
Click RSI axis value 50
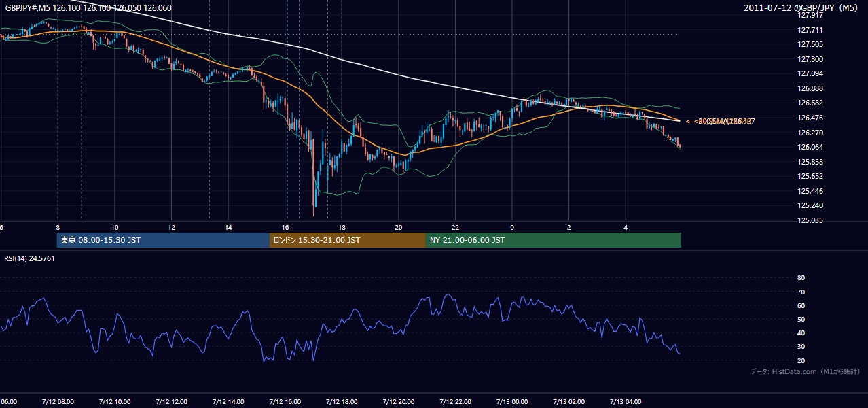801,320
